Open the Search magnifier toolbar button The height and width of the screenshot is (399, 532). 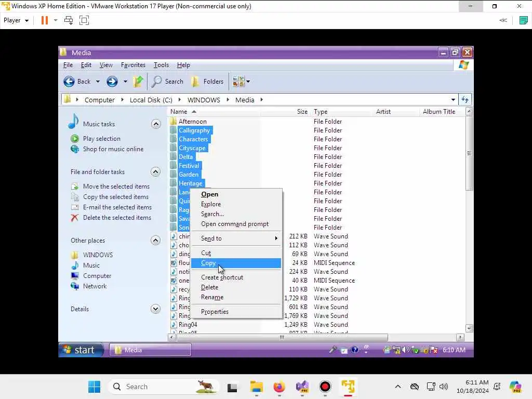pyautogui.click(x=168, y=82)
